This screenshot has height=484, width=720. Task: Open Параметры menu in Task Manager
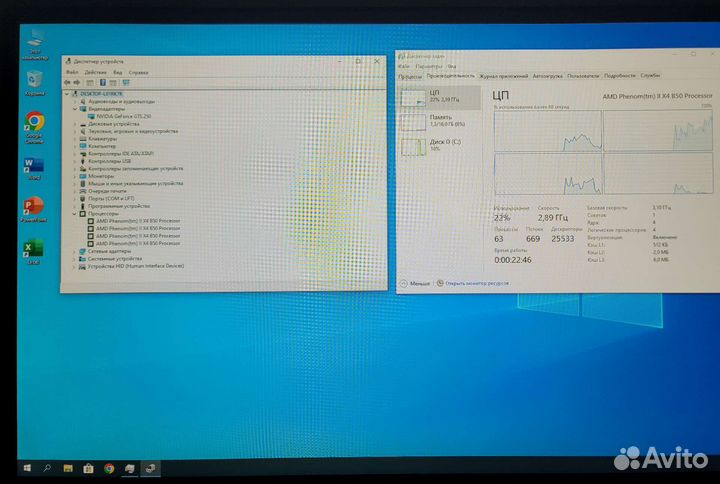point(429,66)
